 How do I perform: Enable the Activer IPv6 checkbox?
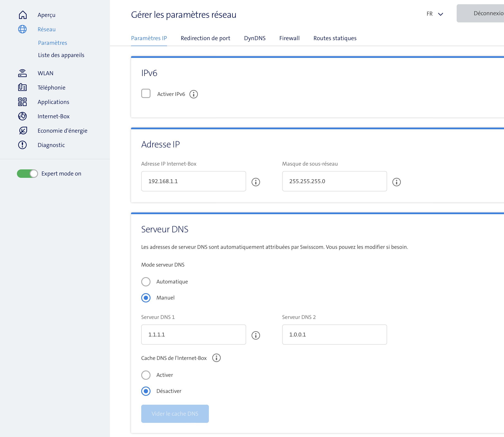(x=146, y=93)
